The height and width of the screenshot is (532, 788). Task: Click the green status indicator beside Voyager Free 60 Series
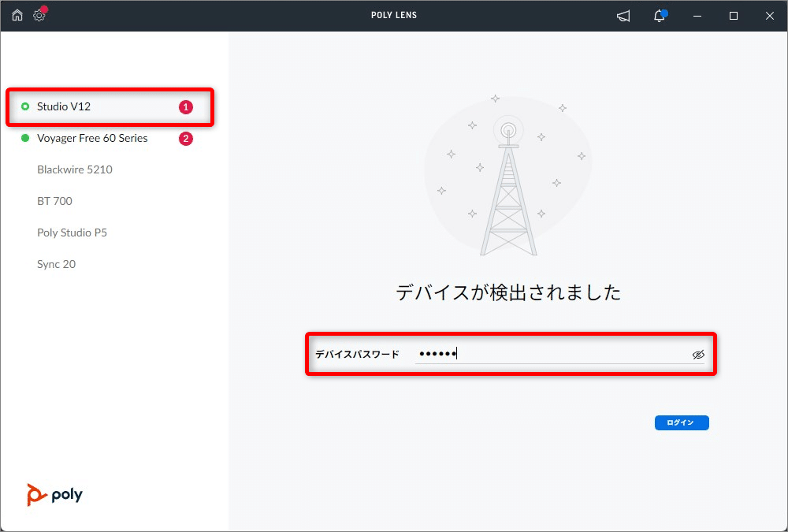coord(24,138)
